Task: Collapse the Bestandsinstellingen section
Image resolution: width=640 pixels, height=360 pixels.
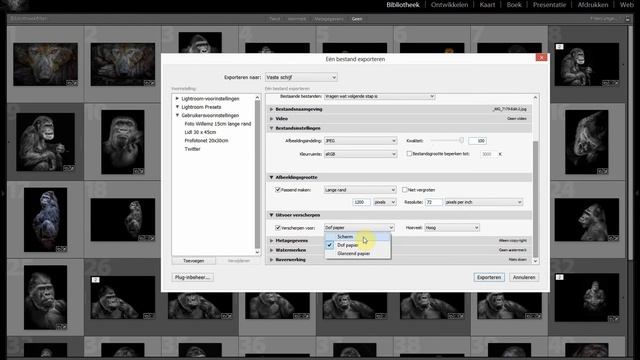Action: (271, 128)
